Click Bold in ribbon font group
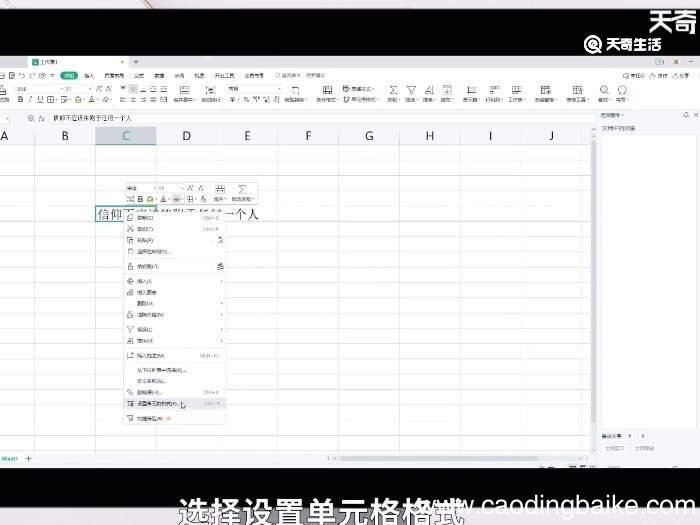Image resolution: width=700 pixels, height=525 pixels. [20, 99]
